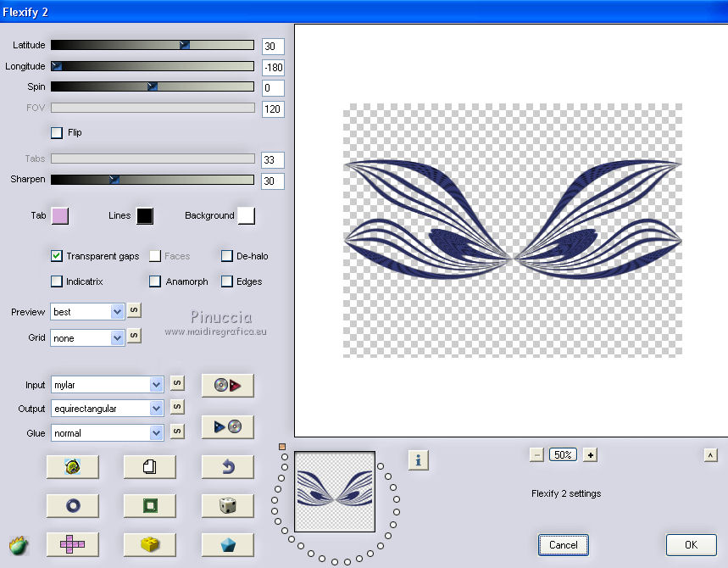The width and height of the screenshot is (728, 568).
Task: Zoom in with the plus button
Action: coord(590,454)
